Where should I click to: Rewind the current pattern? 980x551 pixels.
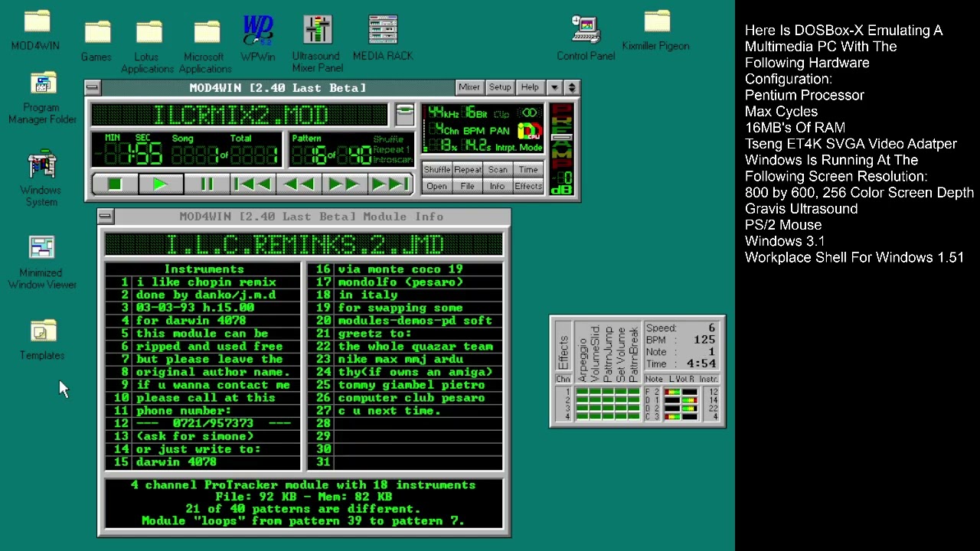click(298, 184)
